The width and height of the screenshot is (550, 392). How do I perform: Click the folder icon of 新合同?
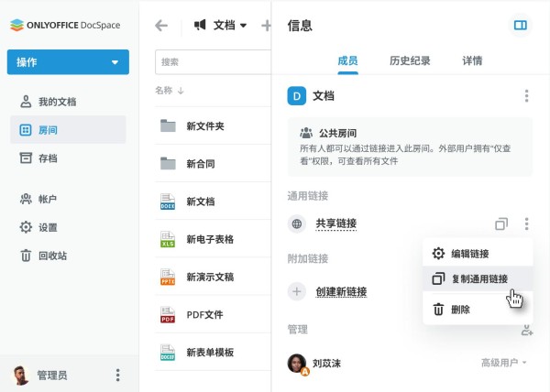click(168, 163)
